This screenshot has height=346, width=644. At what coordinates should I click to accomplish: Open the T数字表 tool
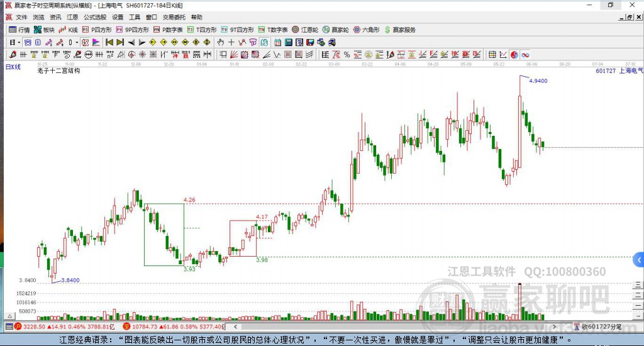273,30
